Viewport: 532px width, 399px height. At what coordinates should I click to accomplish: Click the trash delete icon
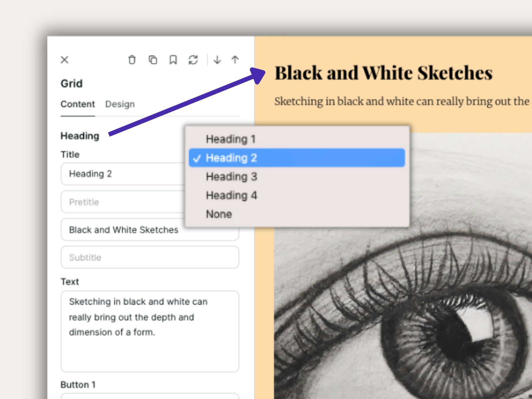132,60
